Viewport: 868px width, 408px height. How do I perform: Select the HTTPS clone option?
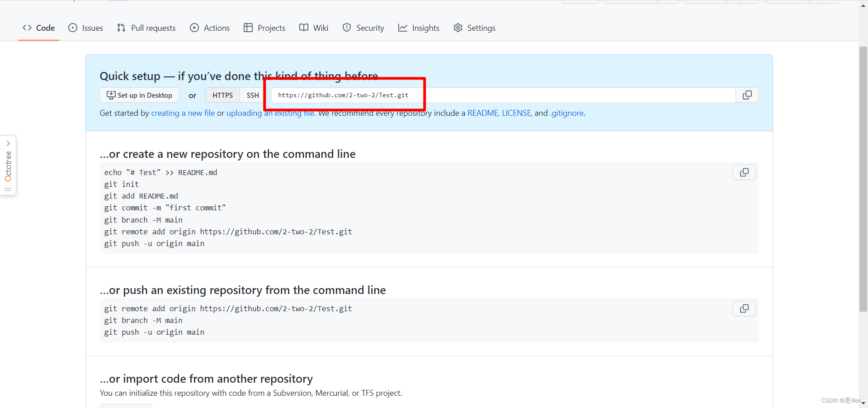point(222,95)
